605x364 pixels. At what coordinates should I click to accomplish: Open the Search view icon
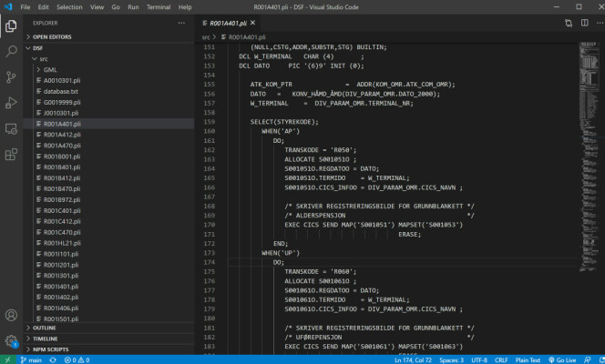pos(11,51)
